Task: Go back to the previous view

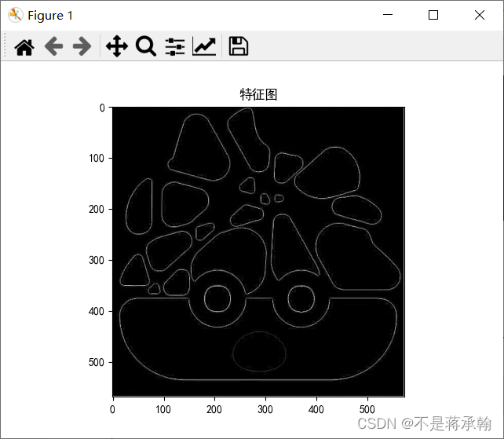Action: pos(53,46)
